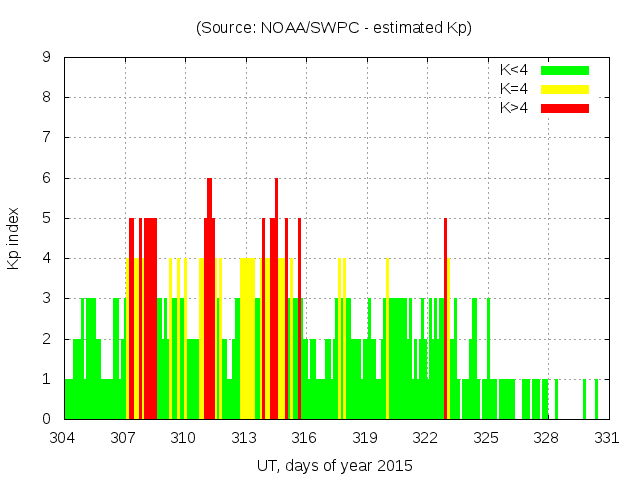Click the 'UT, days of year 2015' axis label
This screenshot has height=480, width=640.
tap(334, 465)
